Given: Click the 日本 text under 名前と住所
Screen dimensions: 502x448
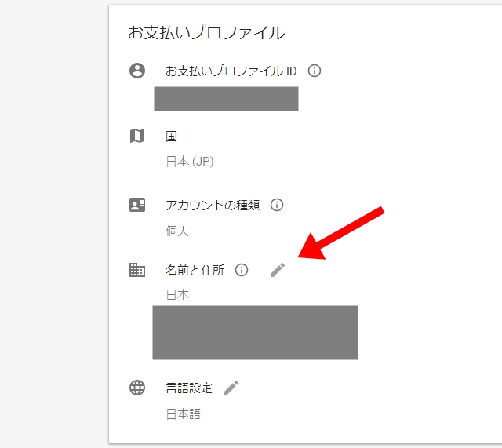Looking at the screenshot, I should pyautogui.click(x=177, y=294).
